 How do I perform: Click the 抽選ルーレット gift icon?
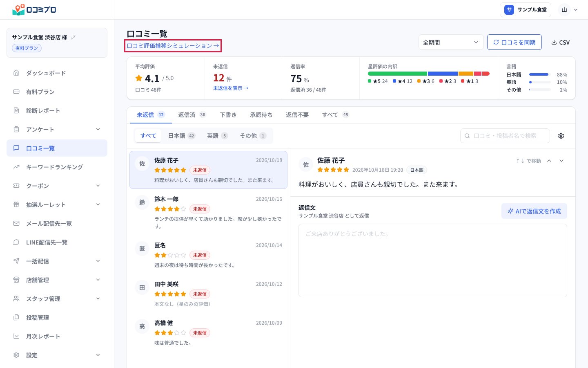[16, 204]
